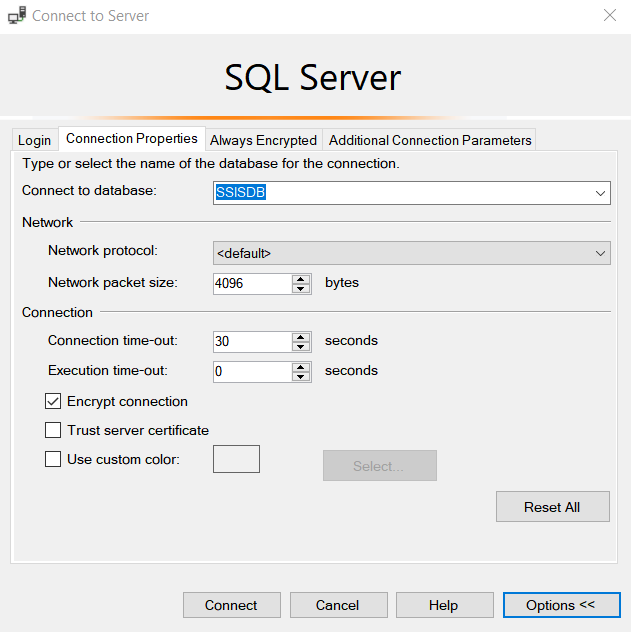The width and height of the screenshot is (631, 632).
Task: Uncheck the Encrypt connection checkbox
Action: tap(53, 402)
